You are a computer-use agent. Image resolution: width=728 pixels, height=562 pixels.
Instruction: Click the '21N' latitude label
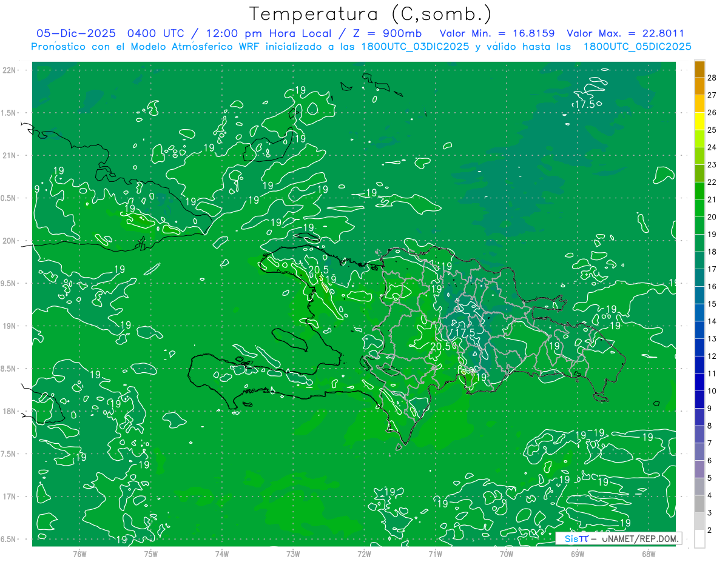[10, 155]
